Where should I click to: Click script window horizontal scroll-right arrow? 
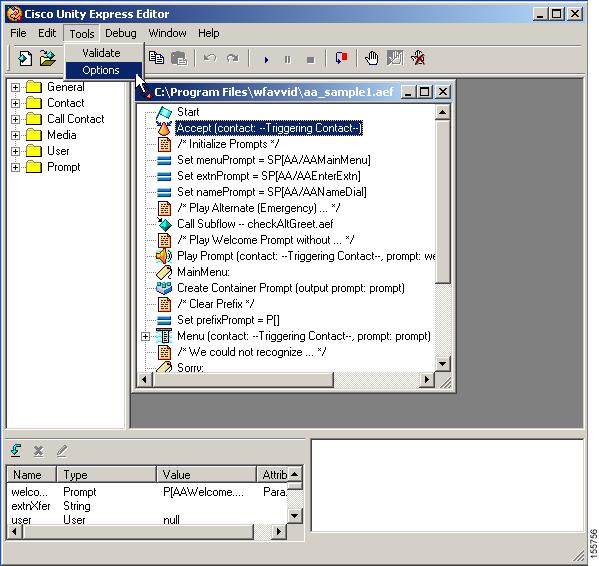(427, 380)
